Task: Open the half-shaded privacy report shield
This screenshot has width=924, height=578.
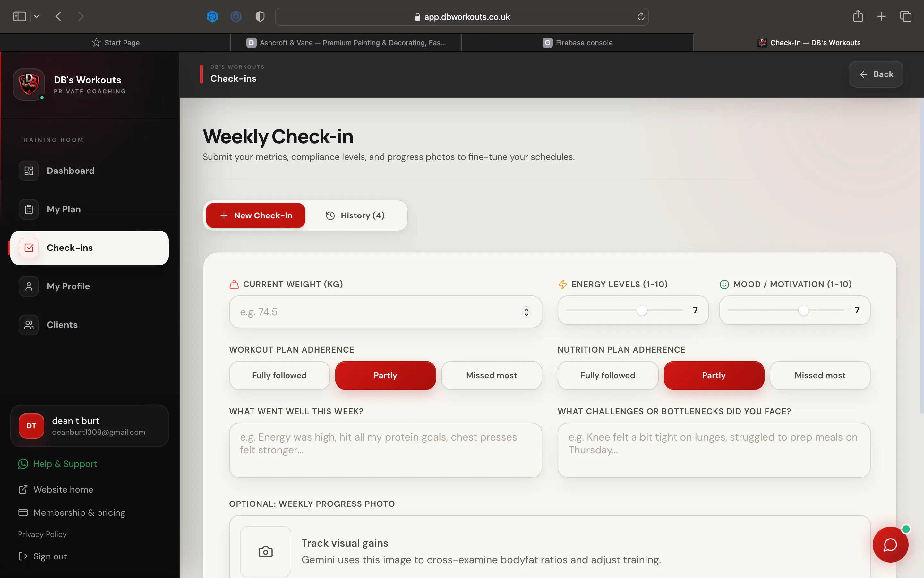Action: [260, 16]
